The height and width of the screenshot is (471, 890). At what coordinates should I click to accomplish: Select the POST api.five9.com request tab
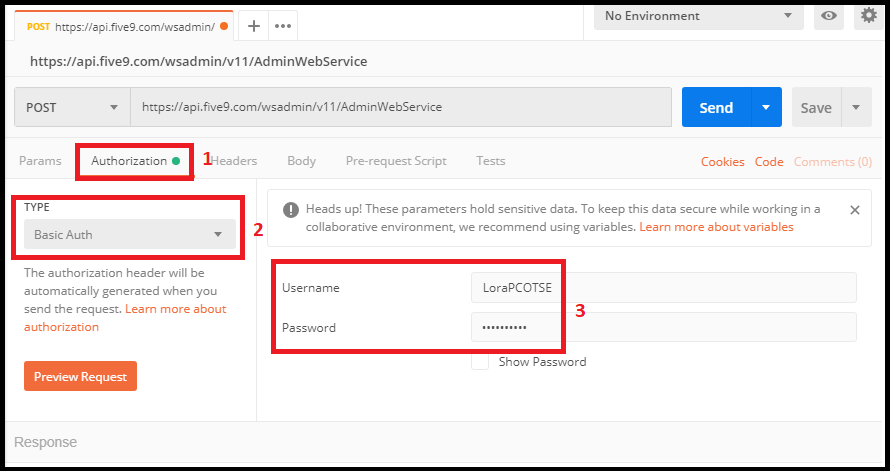(124, 26)
